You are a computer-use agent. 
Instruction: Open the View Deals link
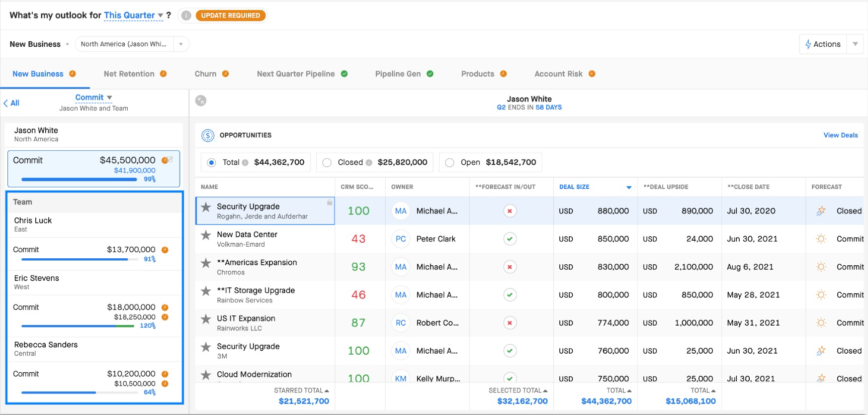coord(840,135)
